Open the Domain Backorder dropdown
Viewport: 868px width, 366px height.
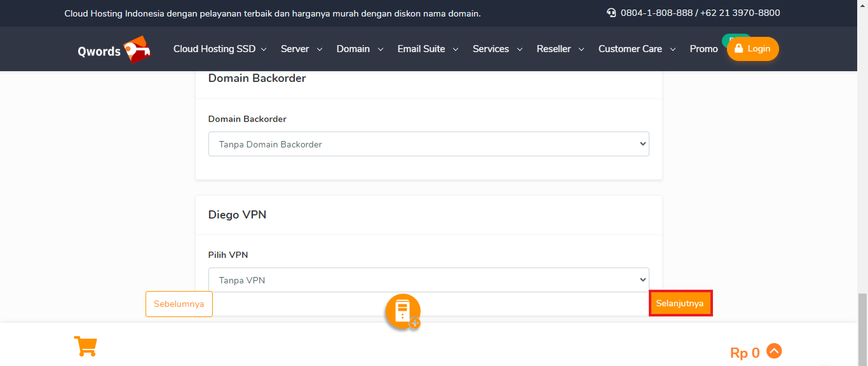428,144
